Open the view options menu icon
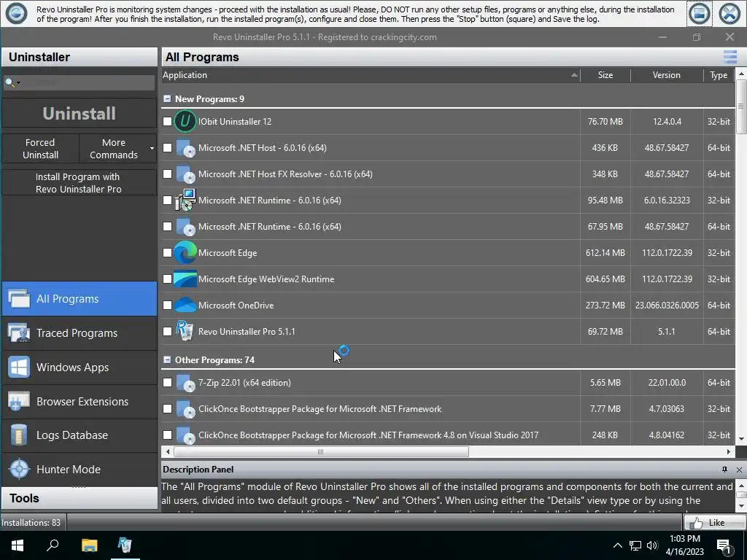 click(729, 57)
